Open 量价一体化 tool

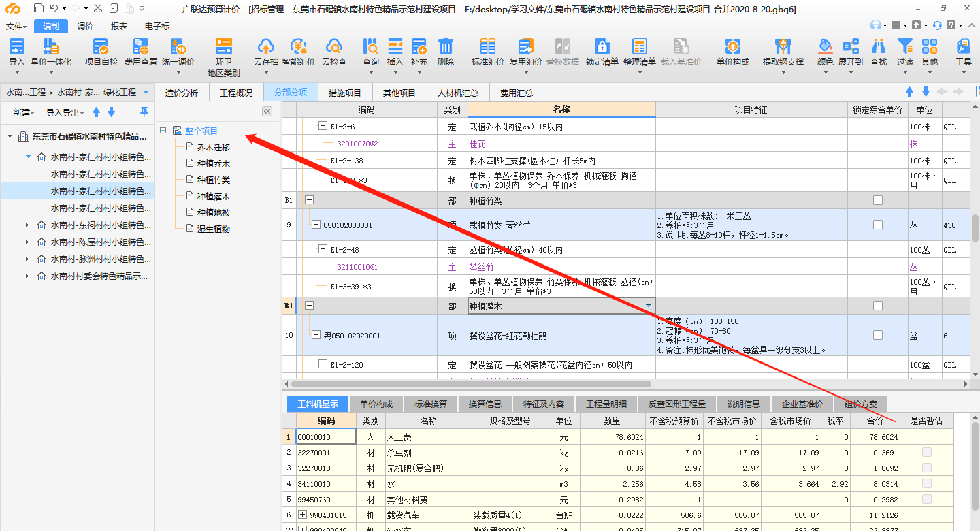(51, 52)
